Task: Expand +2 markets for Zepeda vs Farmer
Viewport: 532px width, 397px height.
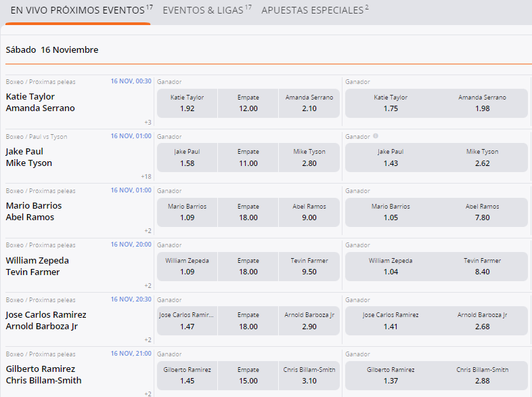Action: tap(147, 285)
